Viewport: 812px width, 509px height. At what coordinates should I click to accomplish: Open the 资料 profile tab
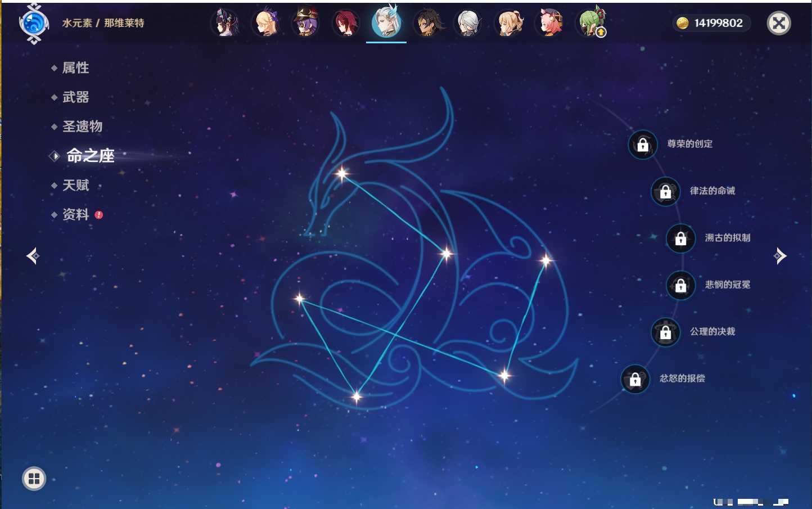tap(75, 214)
